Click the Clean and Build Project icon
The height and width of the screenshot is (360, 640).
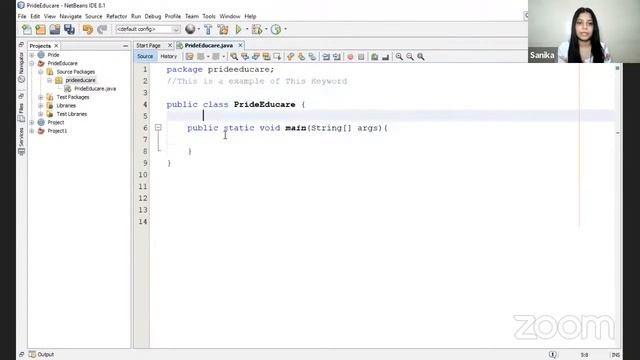click(223, 29)
